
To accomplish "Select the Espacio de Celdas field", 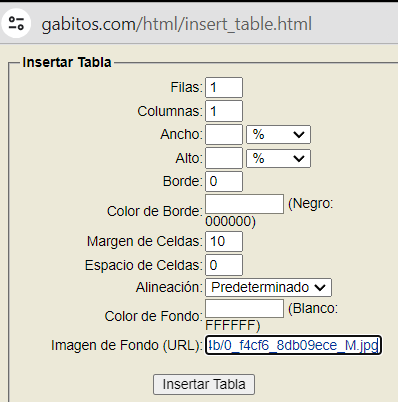I will (x=224, y=265).
